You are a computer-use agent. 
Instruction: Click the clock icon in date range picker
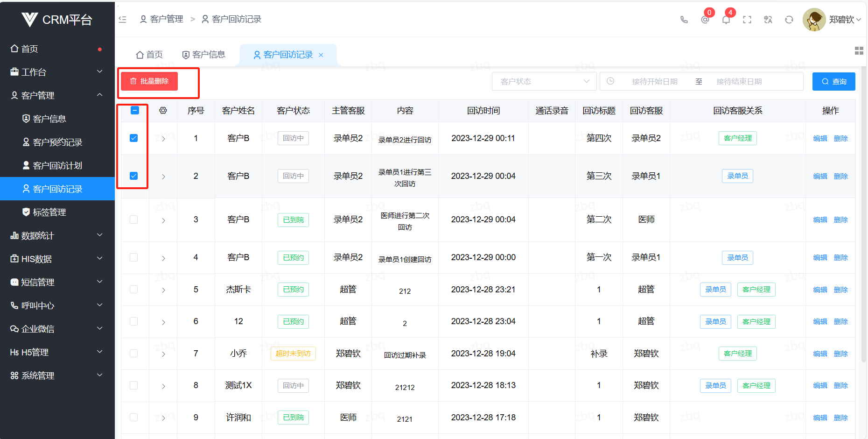[x=610, y=81]
